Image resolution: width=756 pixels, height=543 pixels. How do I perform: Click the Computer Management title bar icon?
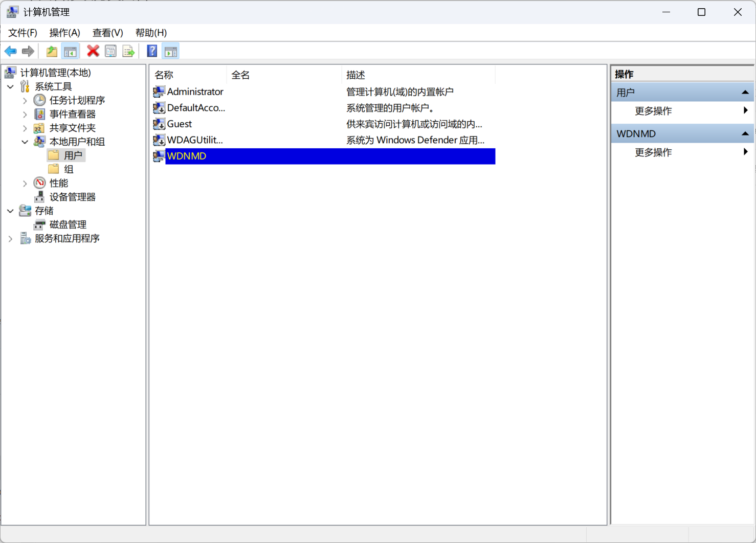coord(12,12)
